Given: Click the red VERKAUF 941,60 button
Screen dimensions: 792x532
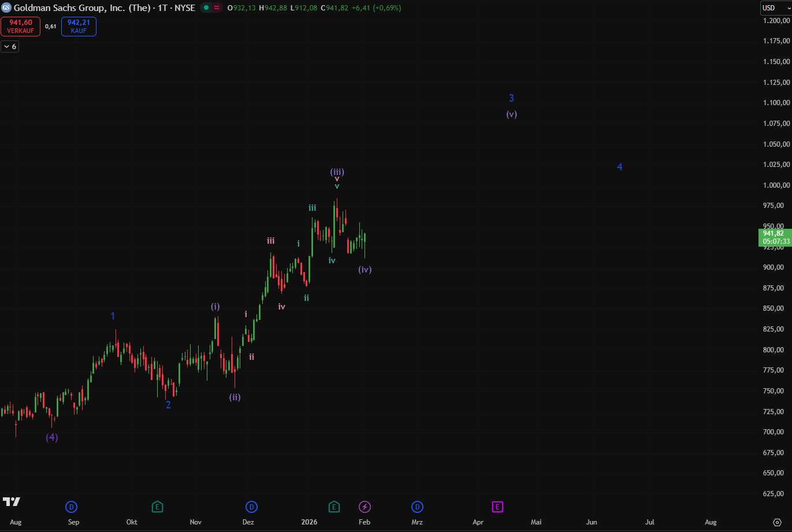Looking at the screenshot, I should point(21,27).
